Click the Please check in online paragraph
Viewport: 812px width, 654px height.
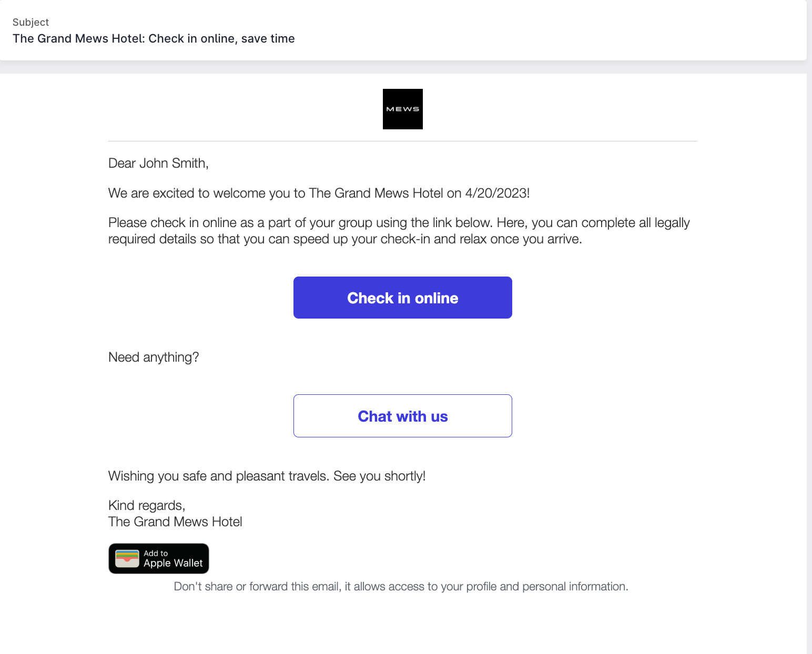tap(399, 231)
